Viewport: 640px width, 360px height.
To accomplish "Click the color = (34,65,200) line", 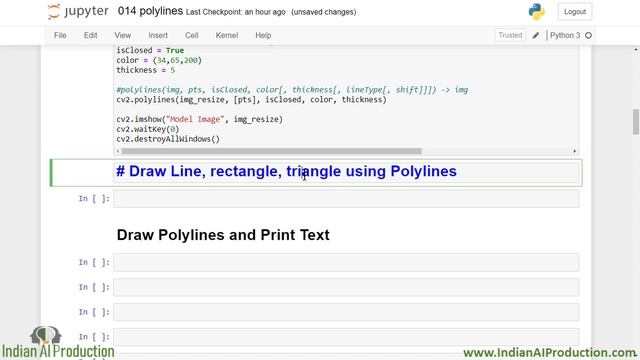I will (x=159, y=60).
